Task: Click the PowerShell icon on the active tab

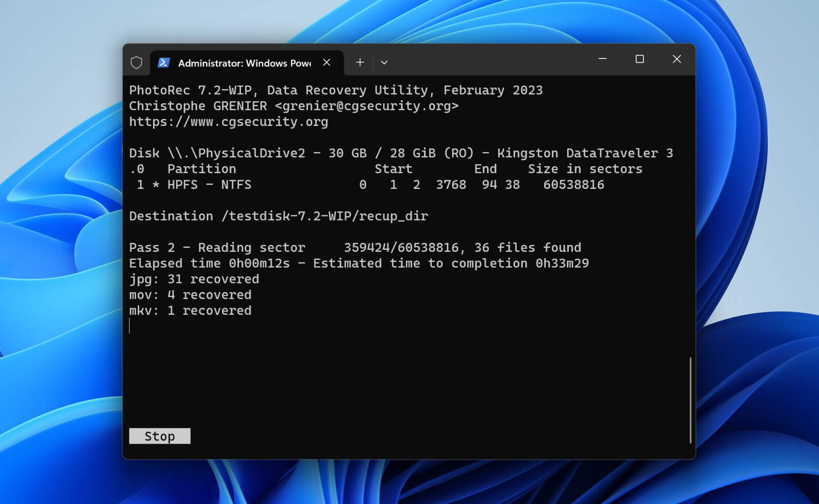Action: coord(162,62)
